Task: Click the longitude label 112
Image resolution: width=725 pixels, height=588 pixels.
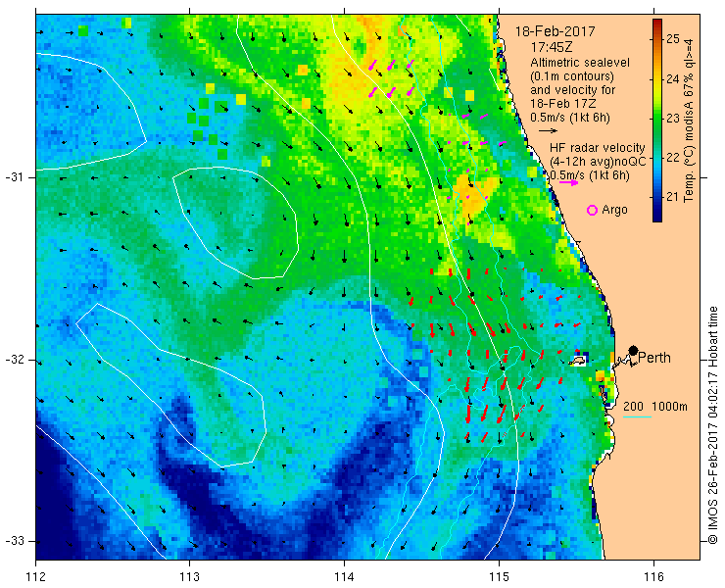Action: 36,577
